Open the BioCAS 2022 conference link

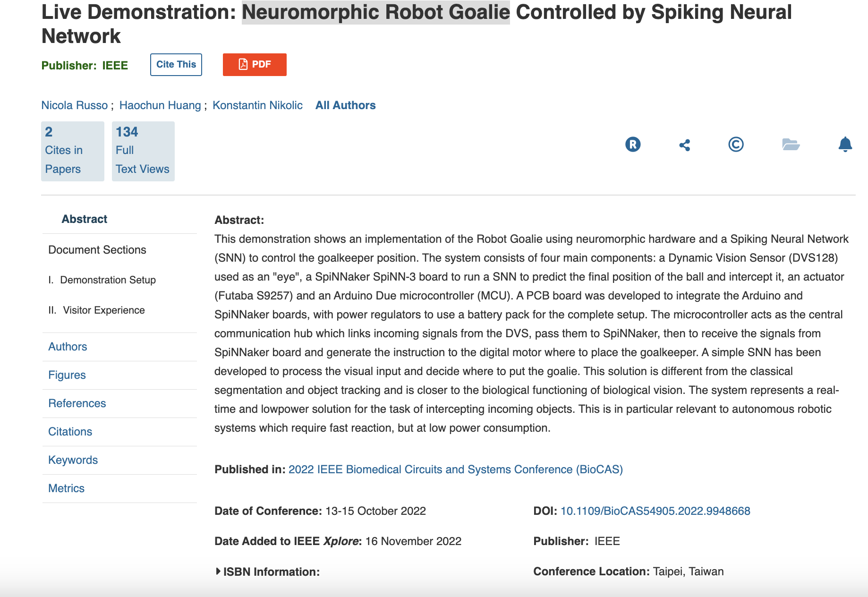pos(455,469)
